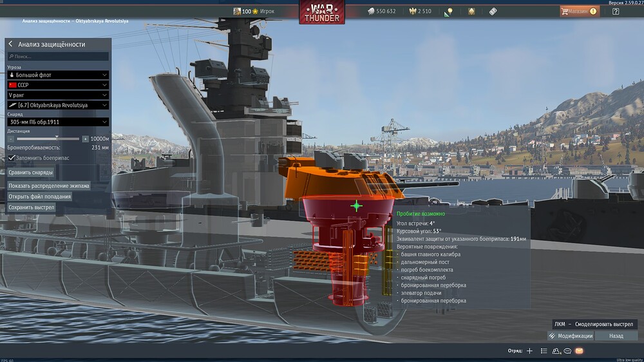Open Модификации button
This screenshot has height=362, width=644.
point(571,336)
